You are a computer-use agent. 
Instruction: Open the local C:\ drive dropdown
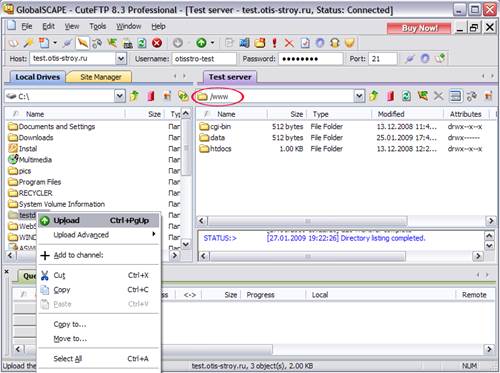120,96
